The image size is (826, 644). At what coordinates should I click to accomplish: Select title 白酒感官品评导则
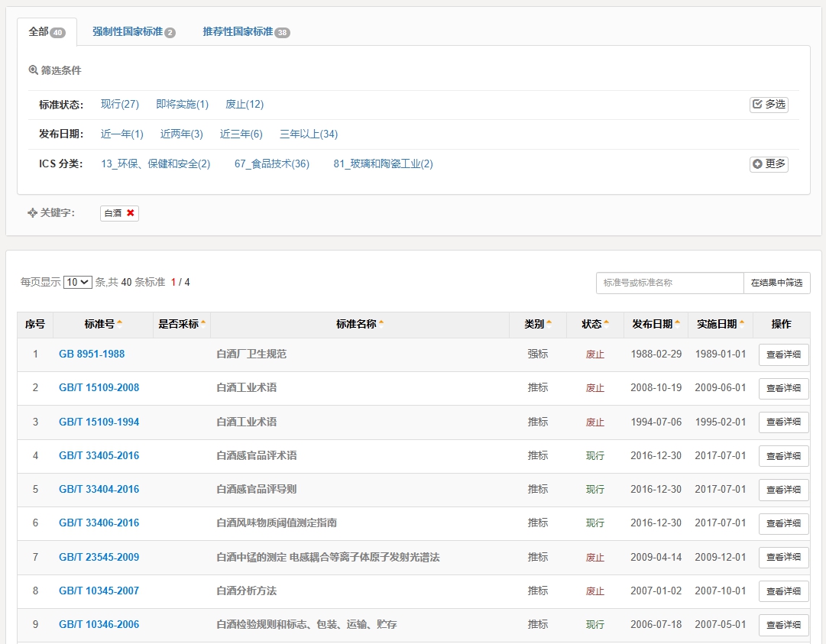tap(257, 489)
